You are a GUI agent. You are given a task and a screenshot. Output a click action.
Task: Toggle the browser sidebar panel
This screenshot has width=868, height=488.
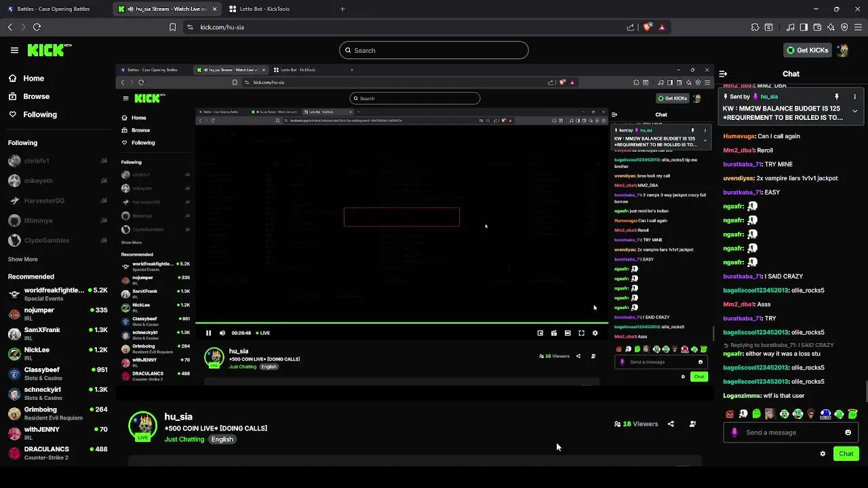point(804,27)
